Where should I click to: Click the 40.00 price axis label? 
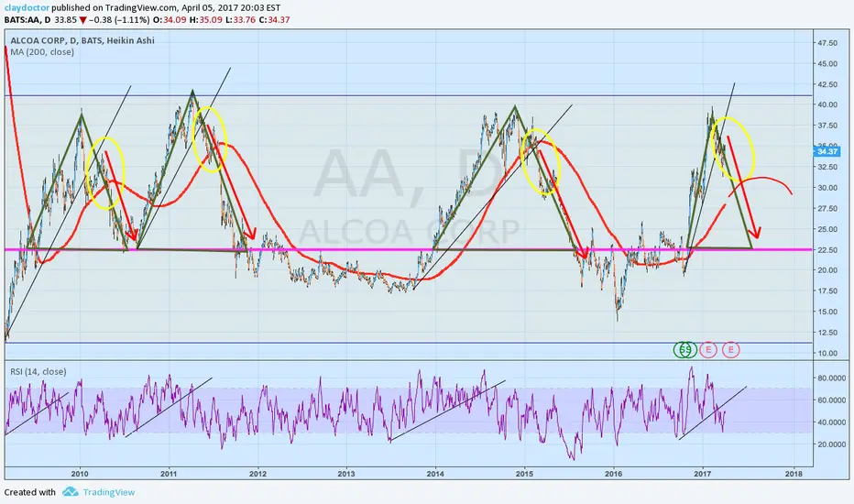[827, 104]
